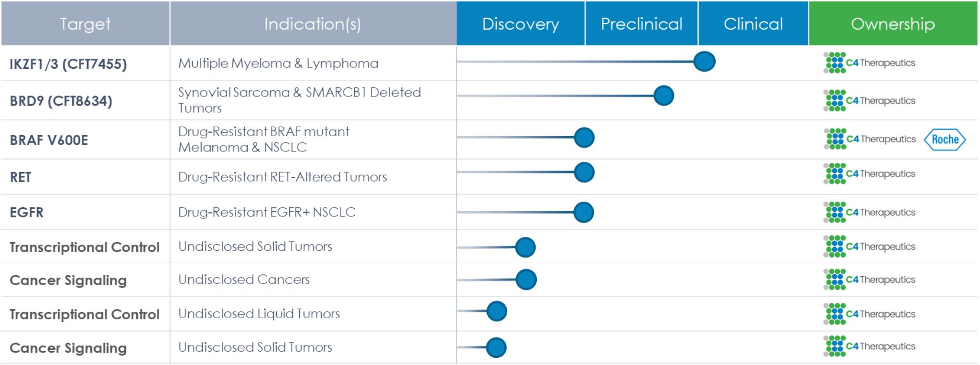Click C4 Therapeutics logo in EGFR row
This screenshot has height=365, width=980.
pyautogui.click(x=869, y=213)
